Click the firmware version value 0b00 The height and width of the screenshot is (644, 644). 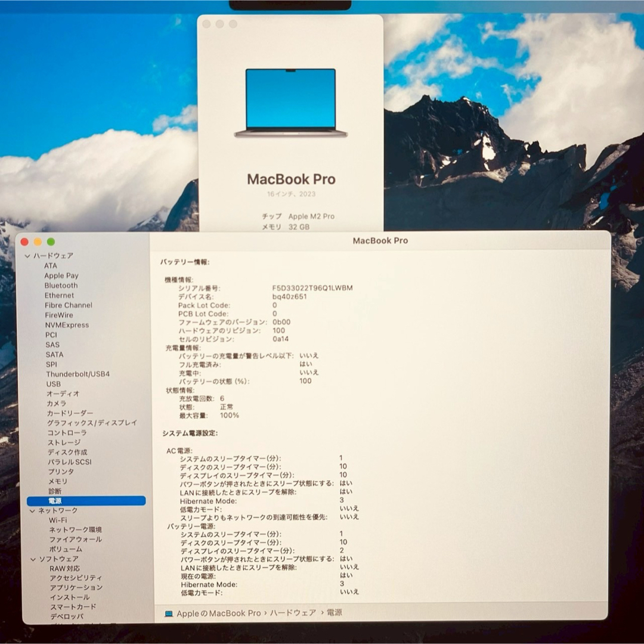tap(281, 322)
